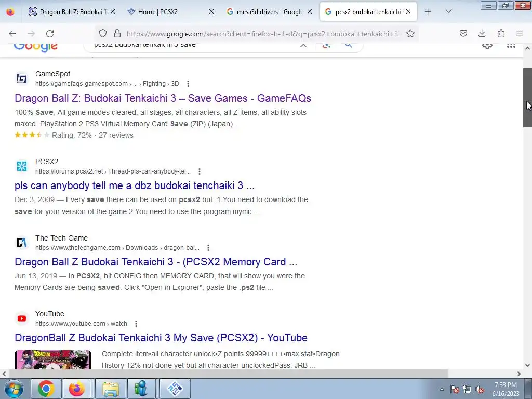Click the PCSX2 forum favicon

(x=22, y=166)
